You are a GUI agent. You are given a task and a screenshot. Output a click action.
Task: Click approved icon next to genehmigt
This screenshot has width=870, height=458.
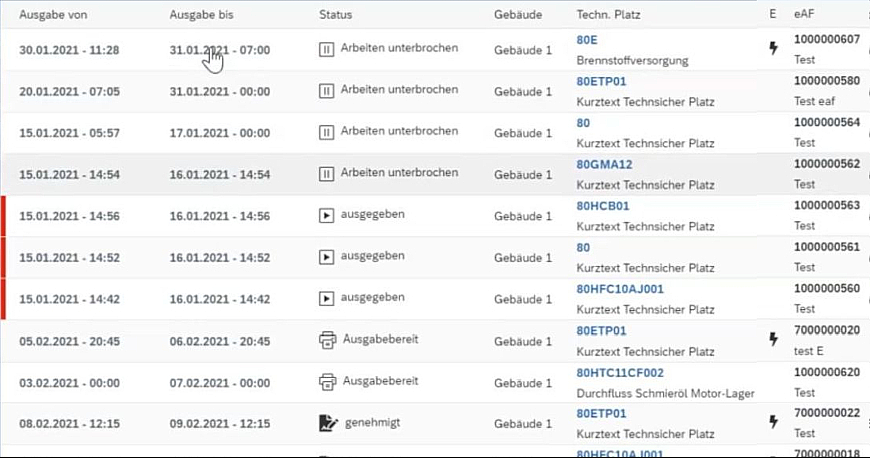coord(326,424)
